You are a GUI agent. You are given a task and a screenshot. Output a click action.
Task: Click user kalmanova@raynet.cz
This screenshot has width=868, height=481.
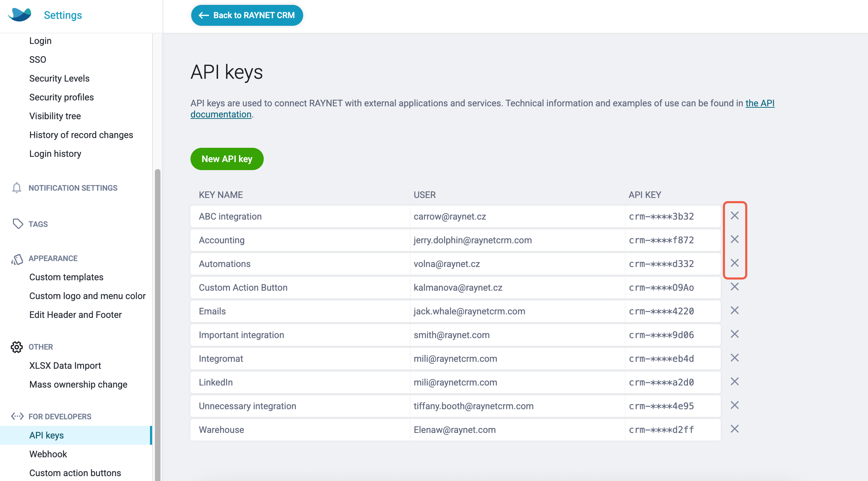pos(458,288)
